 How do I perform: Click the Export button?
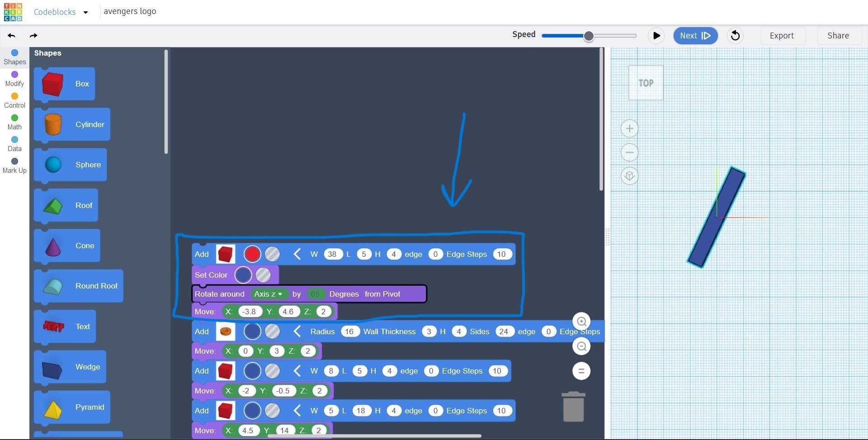782,35
